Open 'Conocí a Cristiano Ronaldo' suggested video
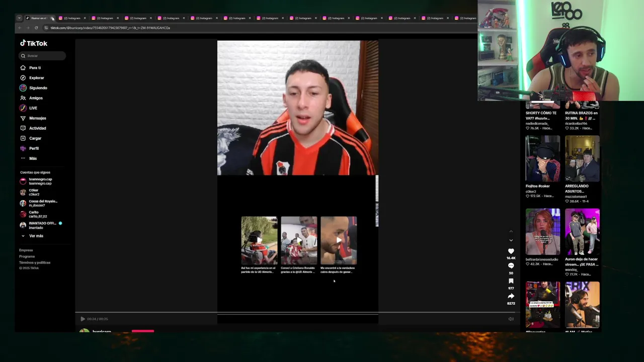 [299, 240]
